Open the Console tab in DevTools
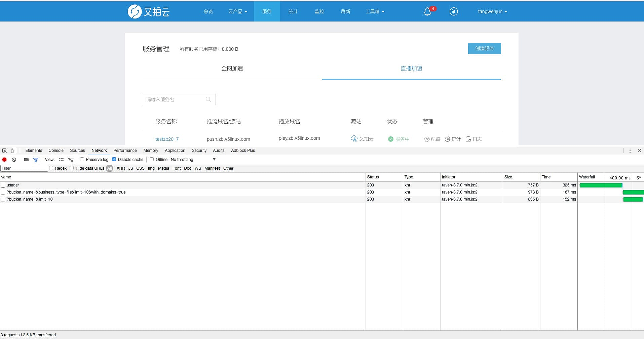This screenshot has height=339, width=644. pyautogui.click(x=56, y=151)
